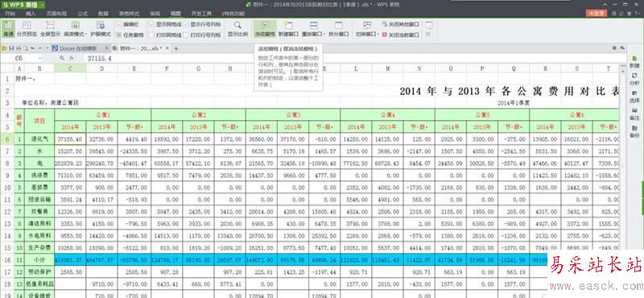Screen dimensions: 644x298
Task: Expand the 重排窗口 dropdown arrow
Action: (x=325, y=35)
